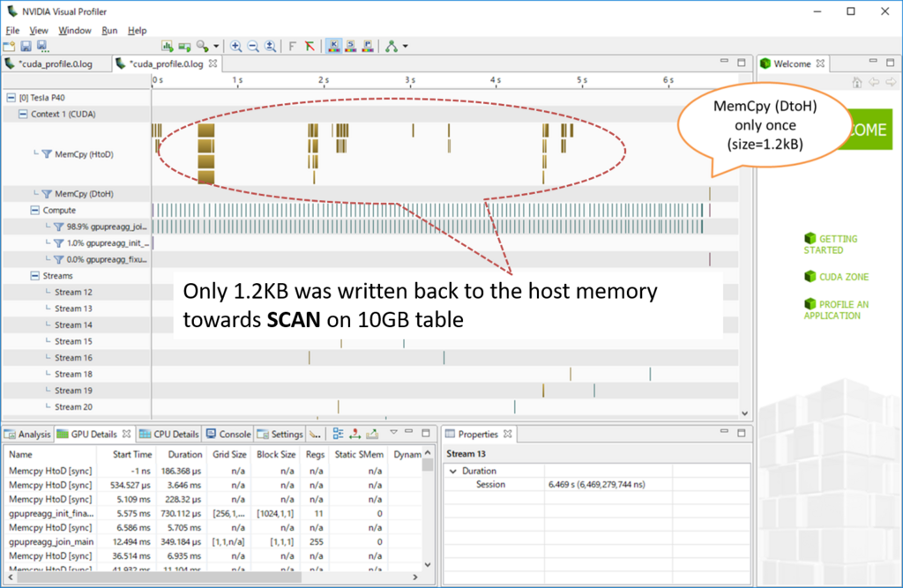
Task: Open the Help menu
Action: [137, 31]
